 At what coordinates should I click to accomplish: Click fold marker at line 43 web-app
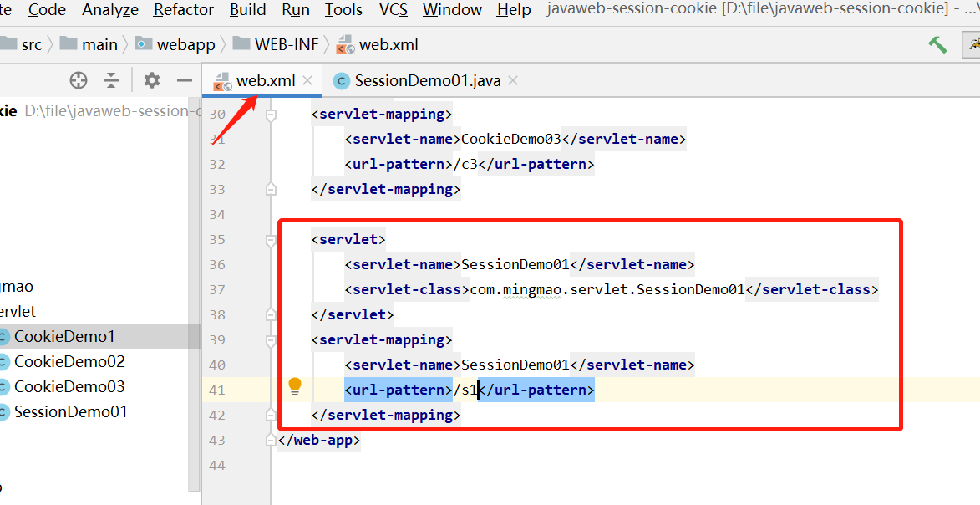coord(271,440)
